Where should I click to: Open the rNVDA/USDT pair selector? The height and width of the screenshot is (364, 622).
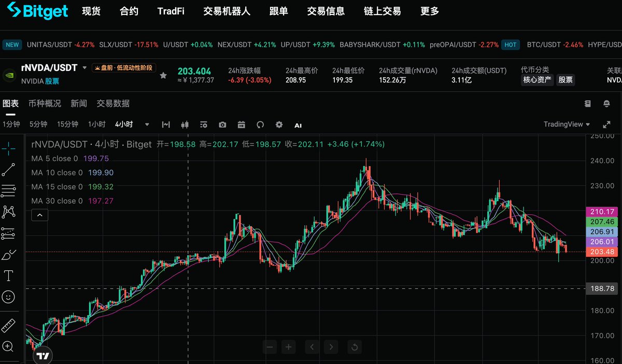click(54, 68)
